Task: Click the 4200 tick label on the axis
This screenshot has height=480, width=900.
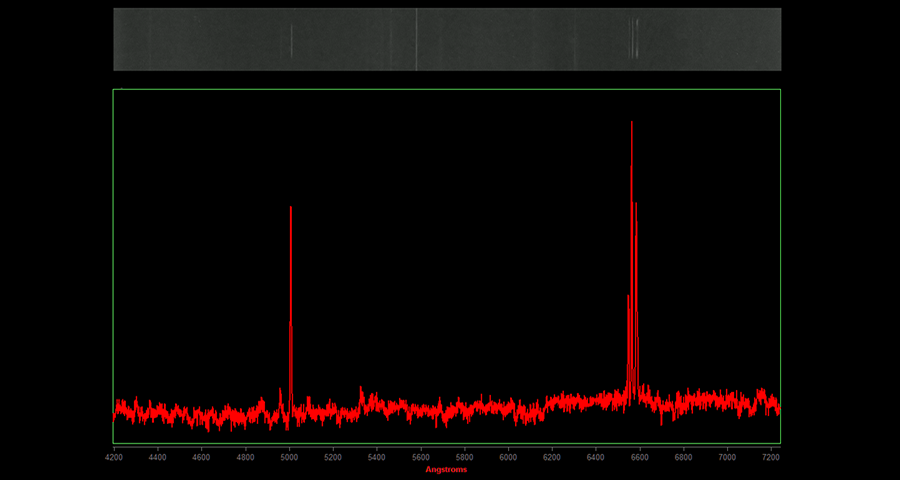Action: (x=114, y=457)
